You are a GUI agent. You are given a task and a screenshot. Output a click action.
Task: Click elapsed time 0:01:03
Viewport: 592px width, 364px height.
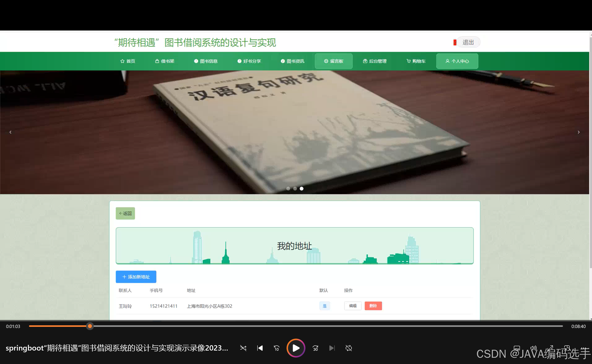pyautogui.click(x=13, y=326)
